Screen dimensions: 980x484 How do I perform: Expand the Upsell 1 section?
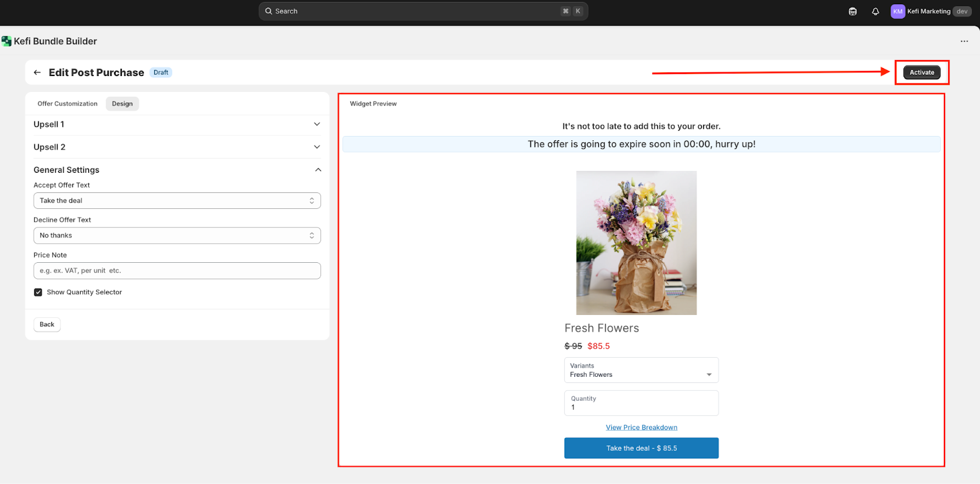click(x=317, y=124)
